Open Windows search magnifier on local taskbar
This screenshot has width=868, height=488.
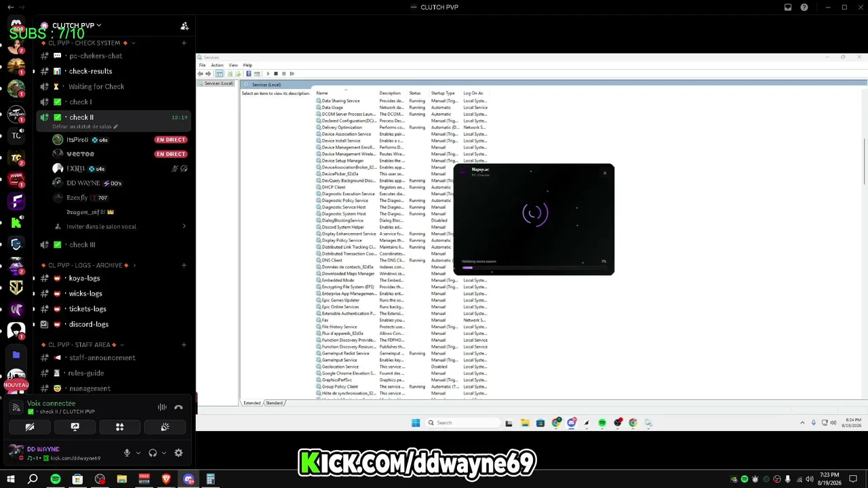(x=33, y=479)
